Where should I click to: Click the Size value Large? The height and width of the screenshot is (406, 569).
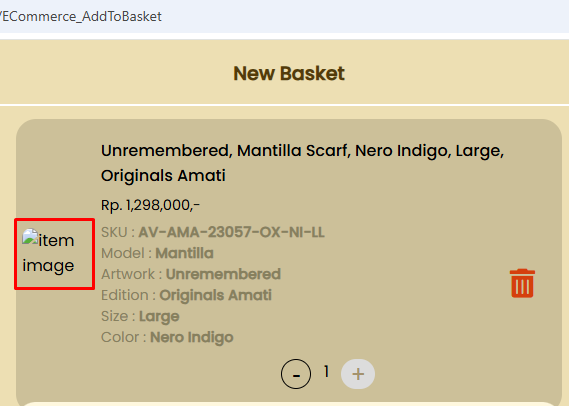coord(159,316)
